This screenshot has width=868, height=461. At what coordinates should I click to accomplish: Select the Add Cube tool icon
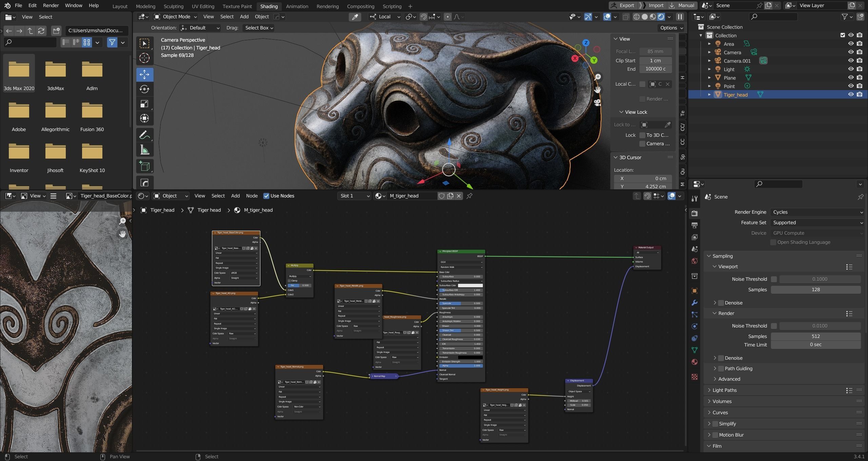pyautogui.click(x=144, y=166)
